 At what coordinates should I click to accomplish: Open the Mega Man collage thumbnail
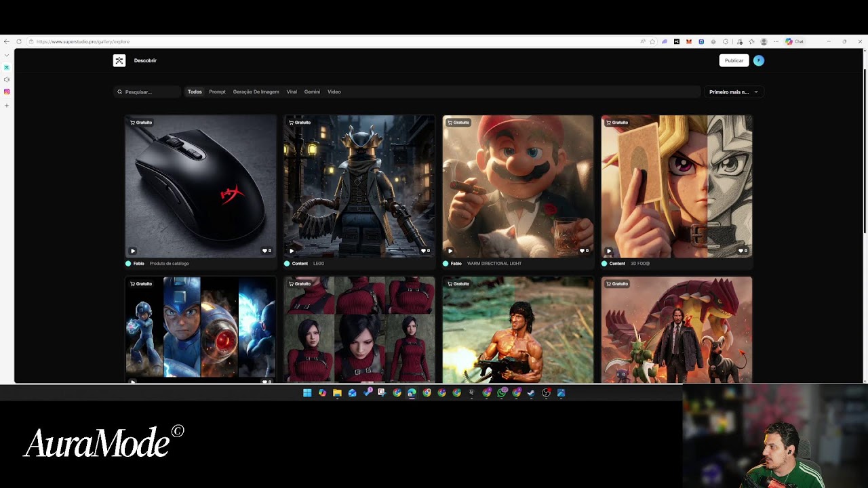point(201,330)
